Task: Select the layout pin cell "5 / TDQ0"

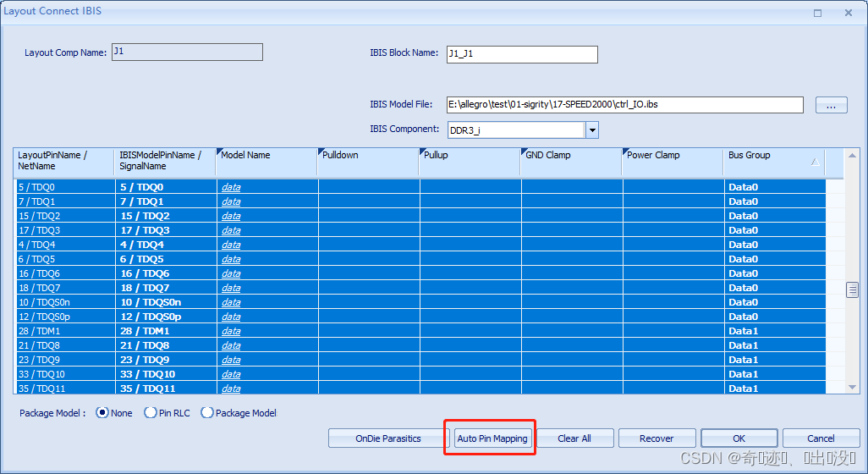Action: [65, 187]
